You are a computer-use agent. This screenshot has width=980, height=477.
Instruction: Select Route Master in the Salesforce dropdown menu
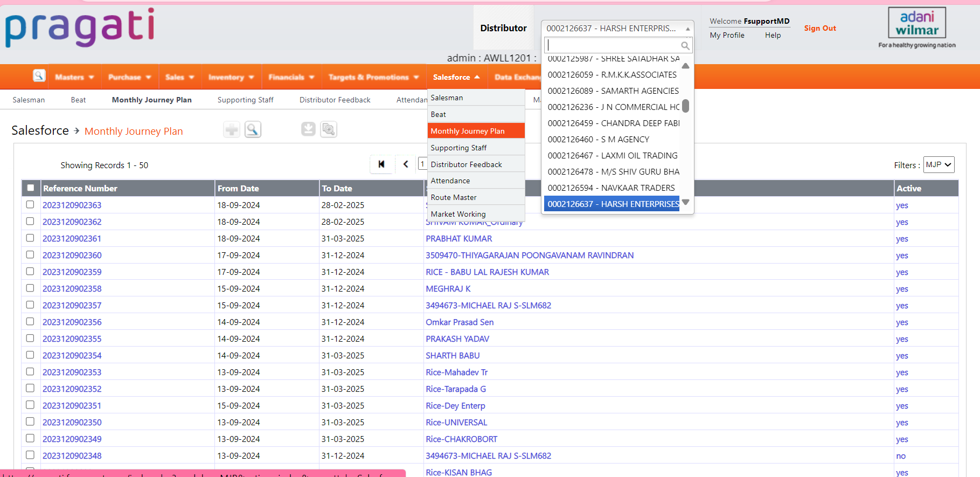[476, 197]
